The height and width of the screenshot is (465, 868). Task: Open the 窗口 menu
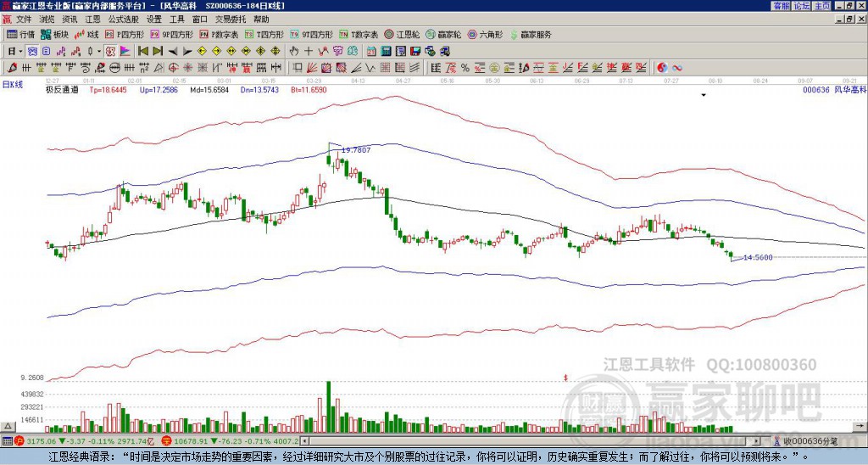(x=200, y=20)
